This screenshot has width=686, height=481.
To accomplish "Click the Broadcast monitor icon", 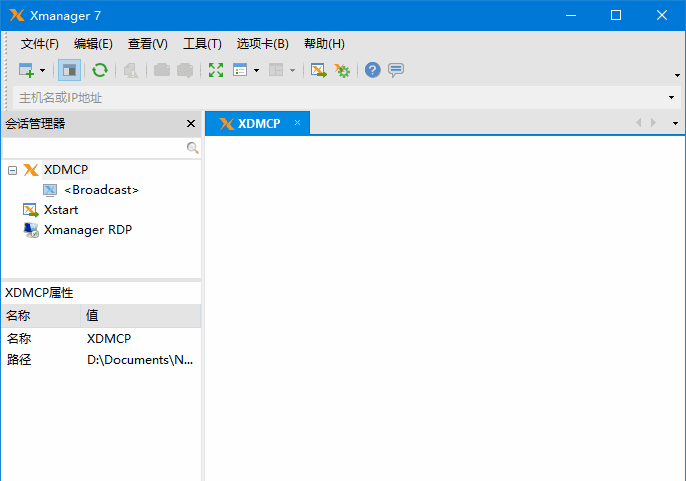I will click(50, 190).
